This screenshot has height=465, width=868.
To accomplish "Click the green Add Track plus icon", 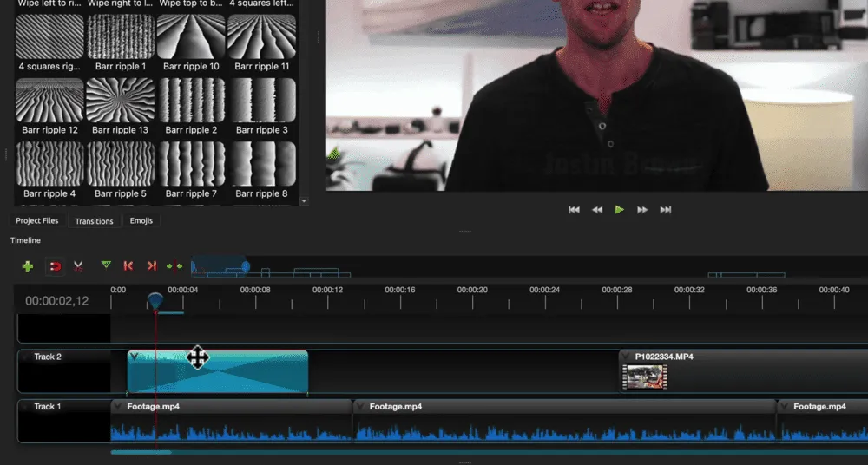I will (x=28, y=266).
